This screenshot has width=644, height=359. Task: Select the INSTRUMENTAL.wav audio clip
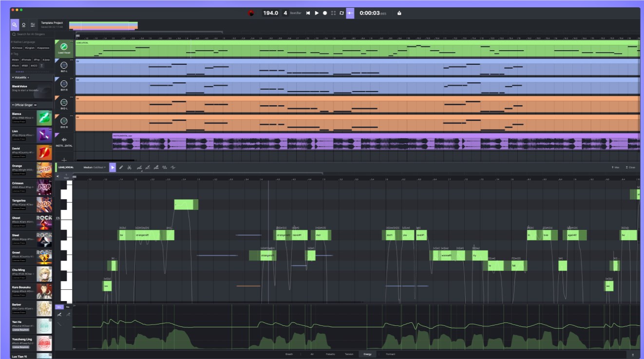tap(376, 142)
